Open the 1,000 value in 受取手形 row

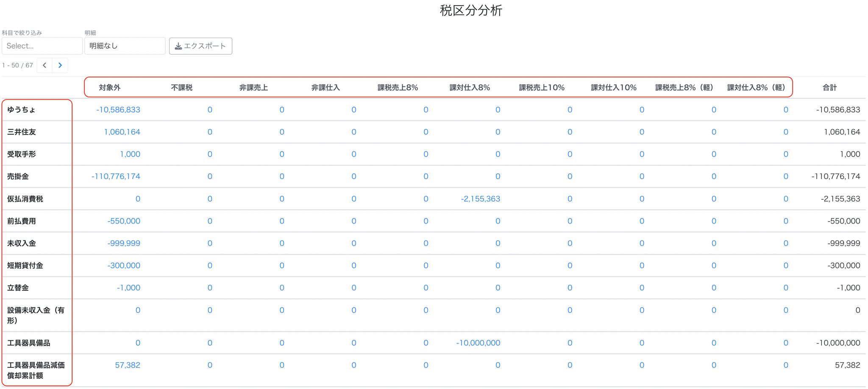click(x=130, y=154)
